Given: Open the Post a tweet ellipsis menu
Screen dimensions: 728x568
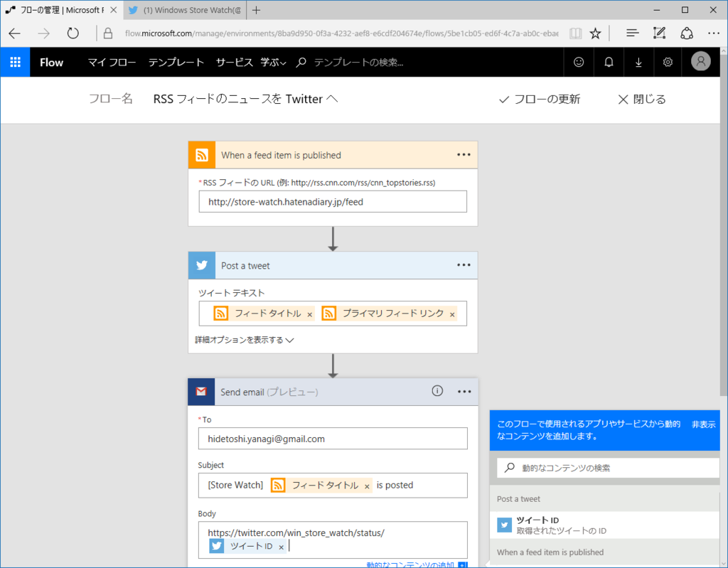Looking at the screenshot, I should click(x=464, y=264).
